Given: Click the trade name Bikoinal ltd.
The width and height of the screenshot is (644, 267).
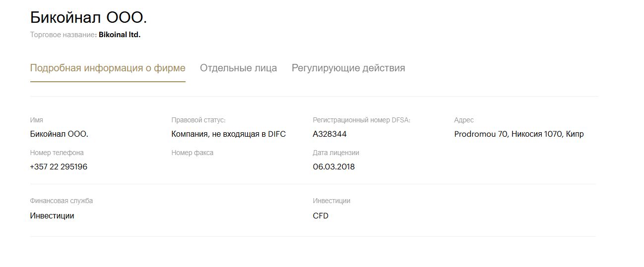Looking at the screenshot, I should pyautogui.click(x=120, y=35).
